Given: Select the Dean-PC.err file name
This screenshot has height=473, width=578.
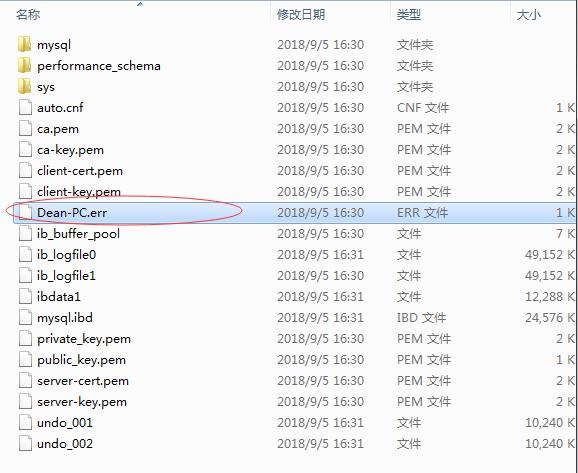Looking at the screenshot, I should click(x=72, y=213).
